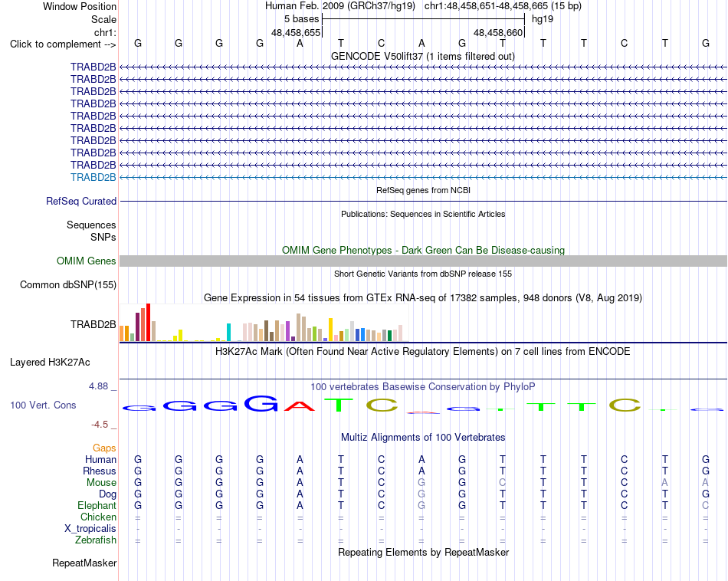This screenshot has width=728, height=581.
Task: Click the Chicken species row label
Action: click(98, 517)
